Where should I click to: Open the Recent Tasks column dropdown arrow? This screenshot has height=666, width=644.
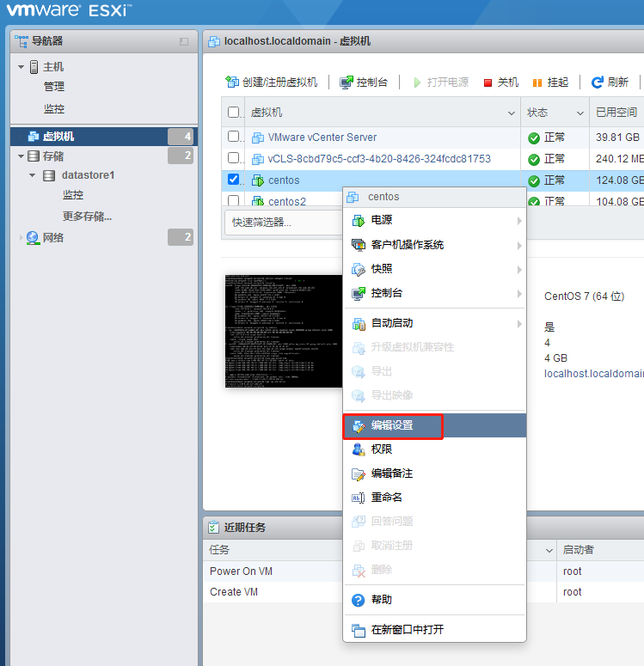pos(549,551)
